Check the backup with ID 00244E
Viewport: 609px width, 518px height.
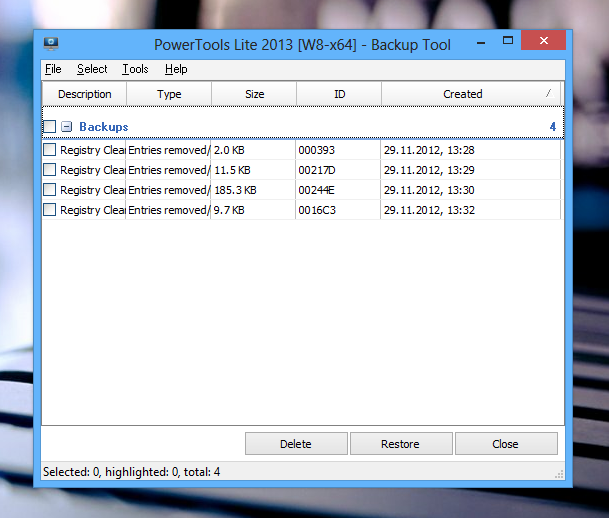point(50,189)
